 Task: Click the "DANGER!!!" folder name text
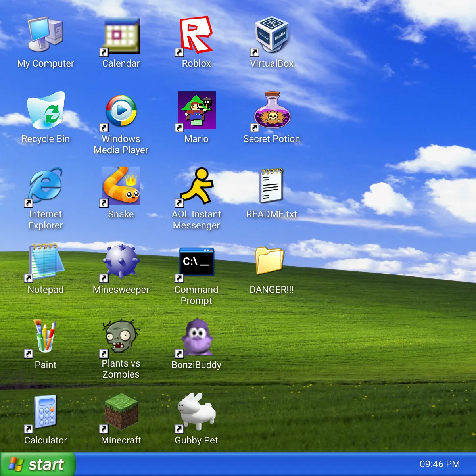pos(272,290)
